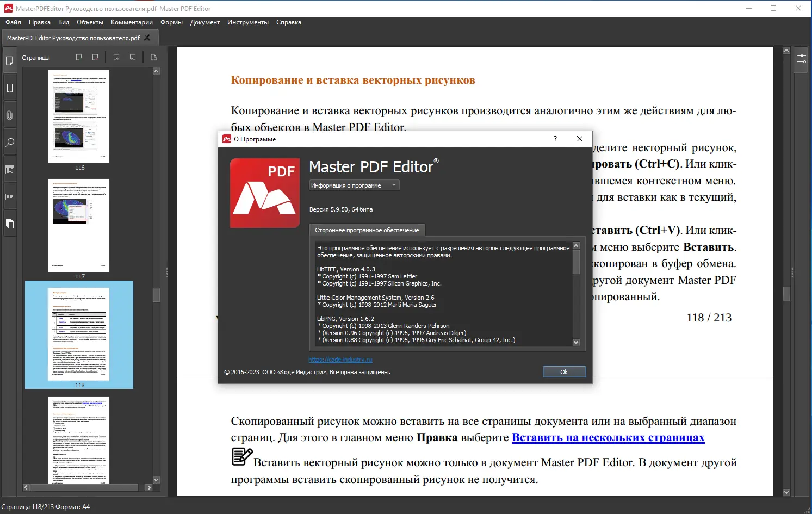812x514 pixels.
Task: Open the Pages panel in the sidebar
Action: coord(9,61)
